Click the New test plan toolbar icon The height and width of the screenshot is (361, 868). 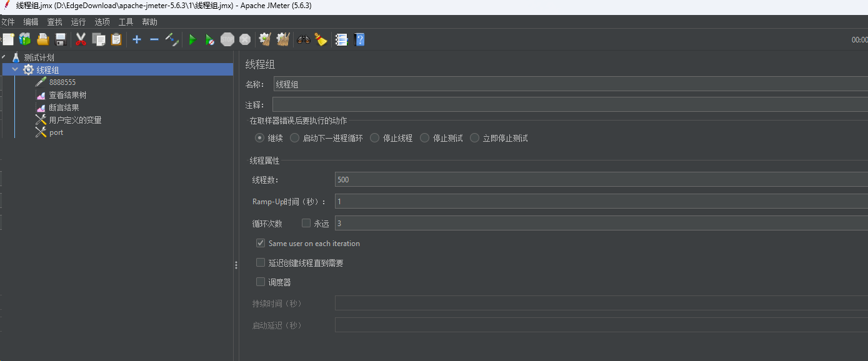click(7, 39)
